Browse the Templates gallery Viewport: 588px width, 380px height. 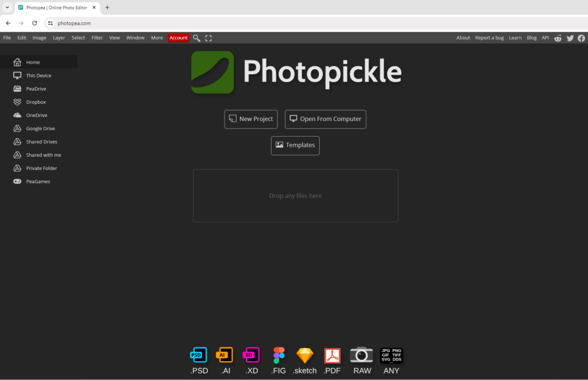point(295,145)
